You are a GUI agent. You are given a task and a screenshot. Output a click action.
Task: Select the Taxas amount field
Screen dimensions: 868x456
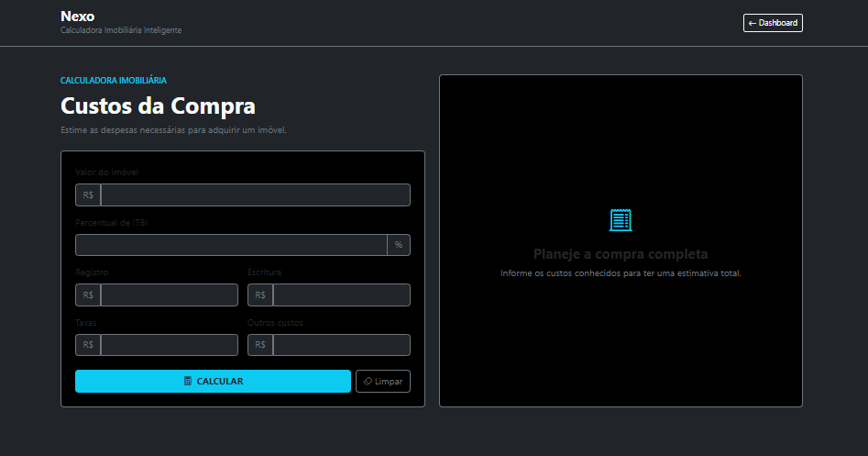[x=170, y=345]
